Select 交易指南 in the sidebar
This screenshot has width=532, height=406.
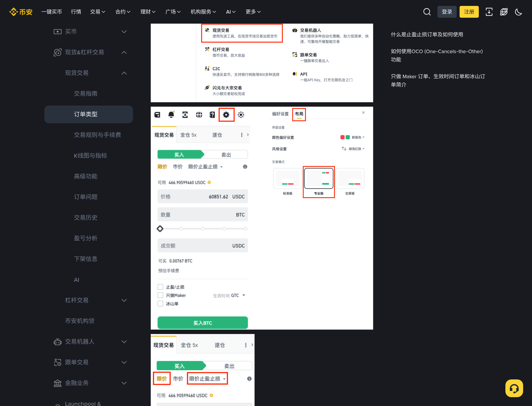pos(86,94)
